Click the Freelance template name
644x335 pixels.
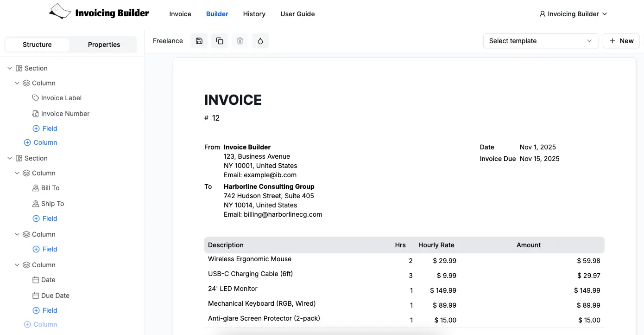click(x=168, y=41)
